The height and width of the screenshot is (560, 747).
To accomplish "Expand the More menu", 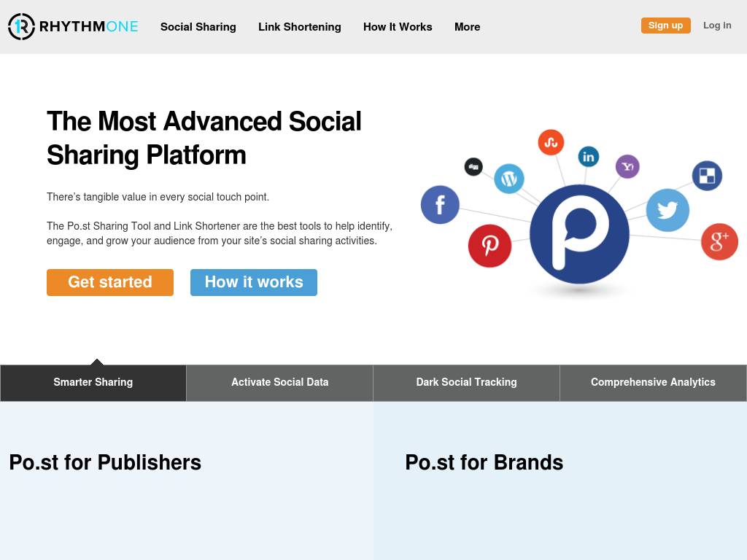I will [467, 27].
